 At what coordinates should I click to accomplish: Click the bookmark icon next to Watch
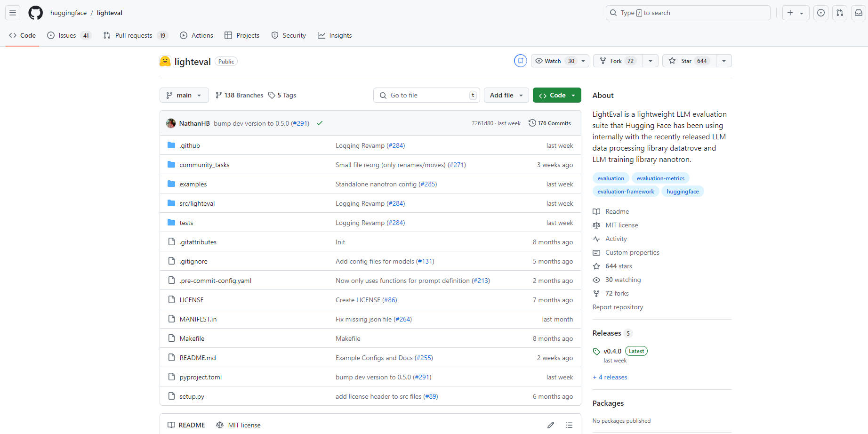tap(520, 61)
